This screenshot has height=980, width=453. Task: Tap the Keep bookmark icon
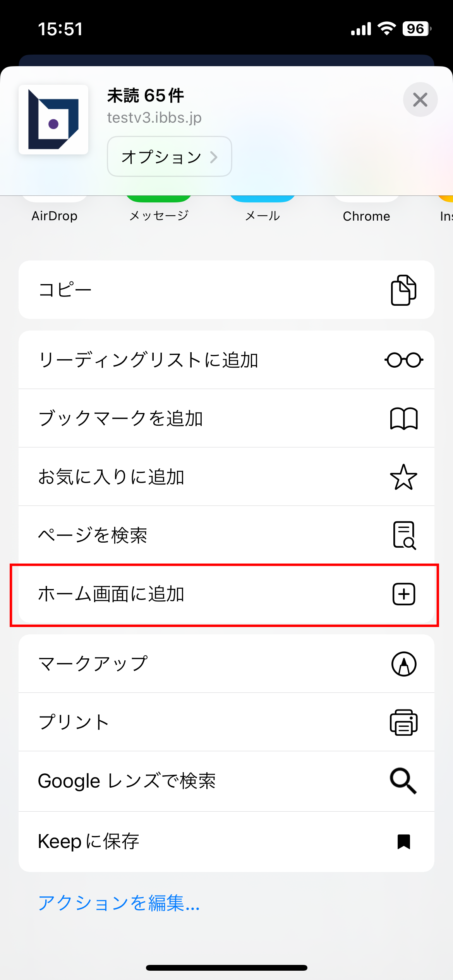403,842
